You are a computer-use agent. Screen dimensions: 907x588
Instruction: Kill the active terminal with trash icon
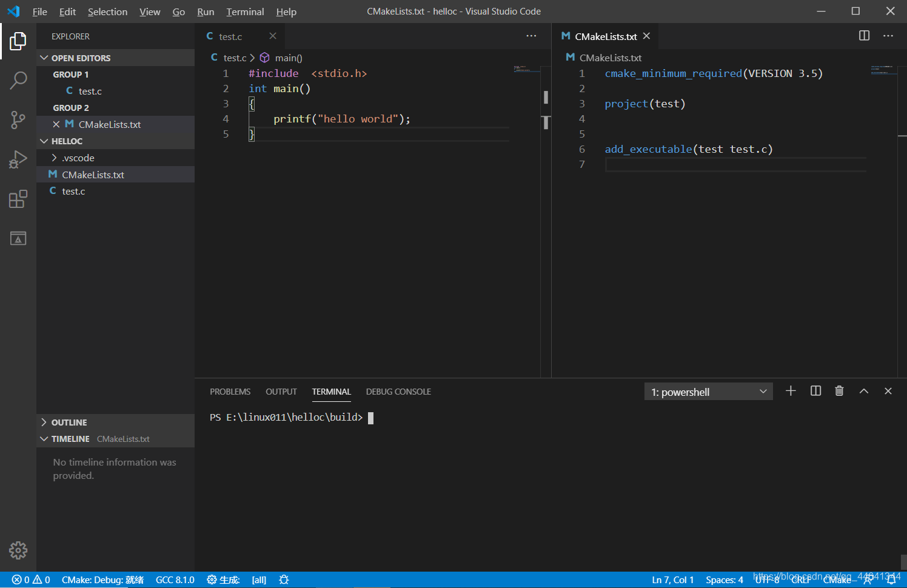[839, 391]
